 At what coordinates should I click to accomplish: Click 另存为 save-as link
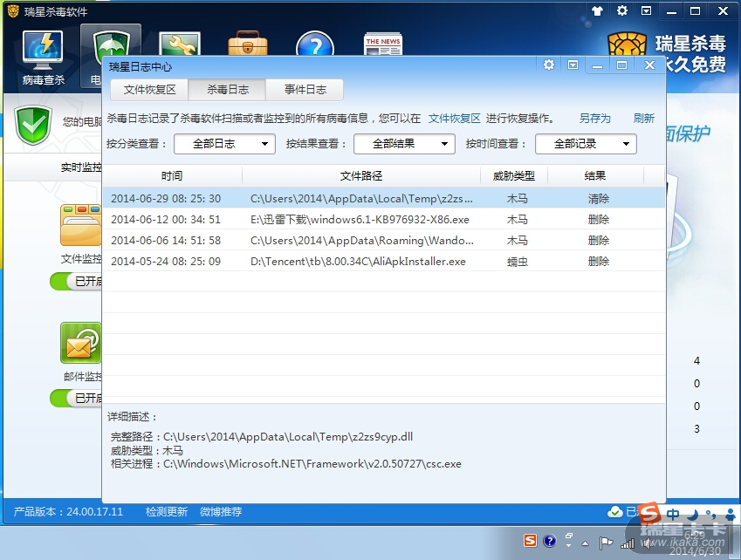click(x=594, y=118)
